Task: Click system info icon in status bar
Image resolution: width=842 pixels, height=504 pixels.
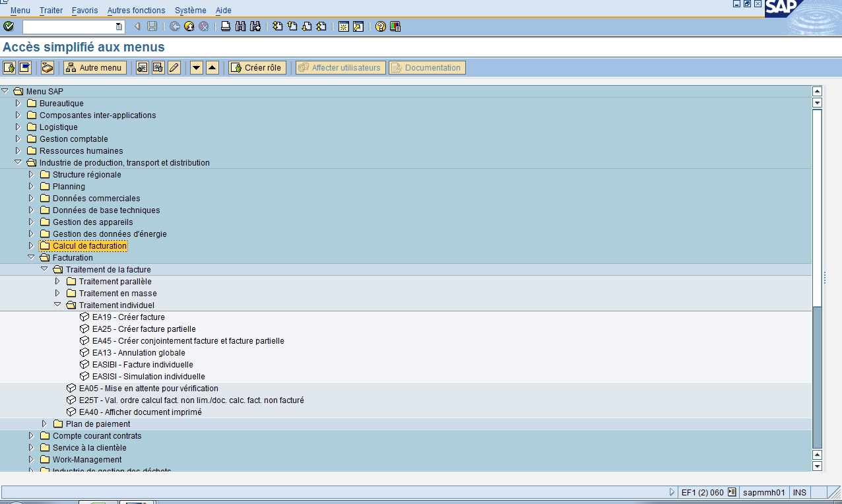Action: (732, 492)
